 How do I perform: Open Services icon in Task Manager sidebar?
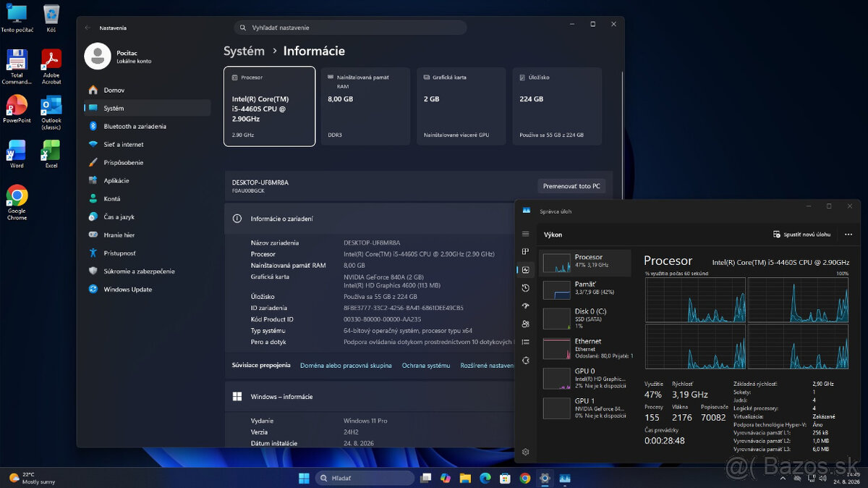526,360
